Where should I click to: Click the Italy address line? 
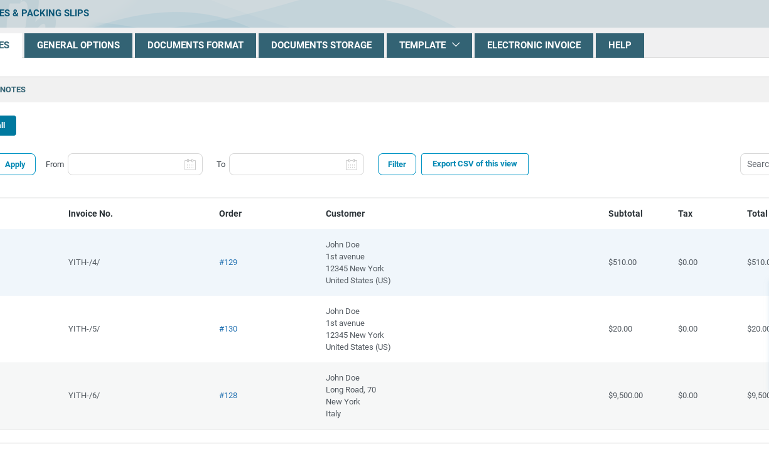tap(333, 414)
